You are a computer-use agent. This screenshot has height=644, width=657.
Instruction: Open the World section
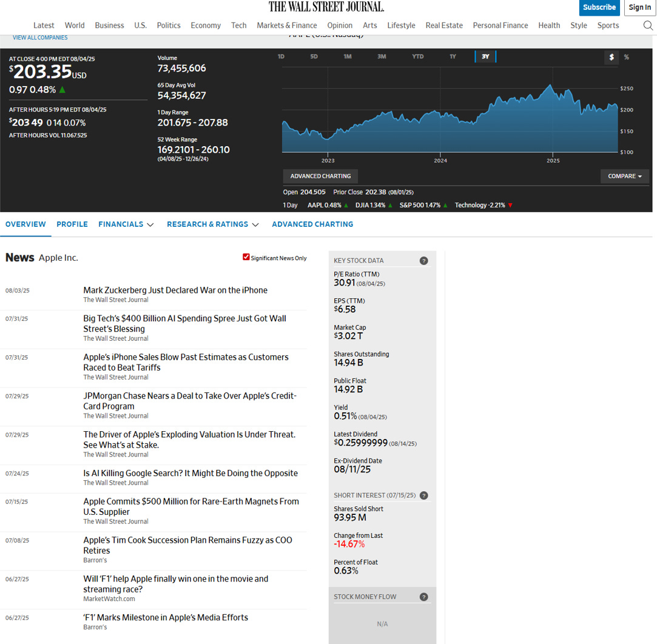(x=75, y=25)
